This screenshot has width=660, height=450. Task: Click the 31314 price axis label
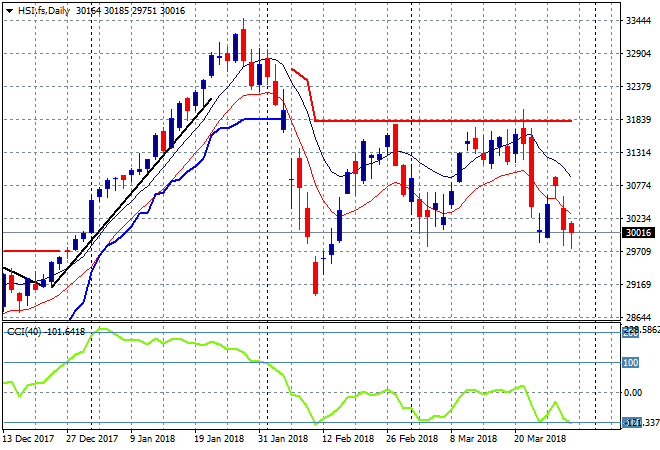coord(638,153)
